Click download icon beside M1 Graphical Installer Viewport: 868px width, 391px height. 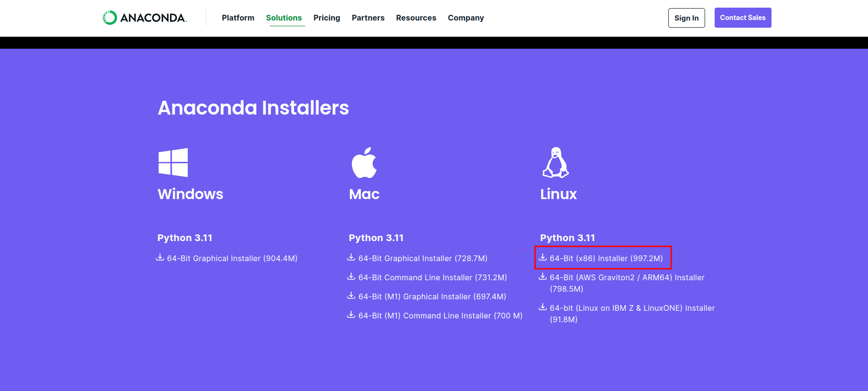351,296
